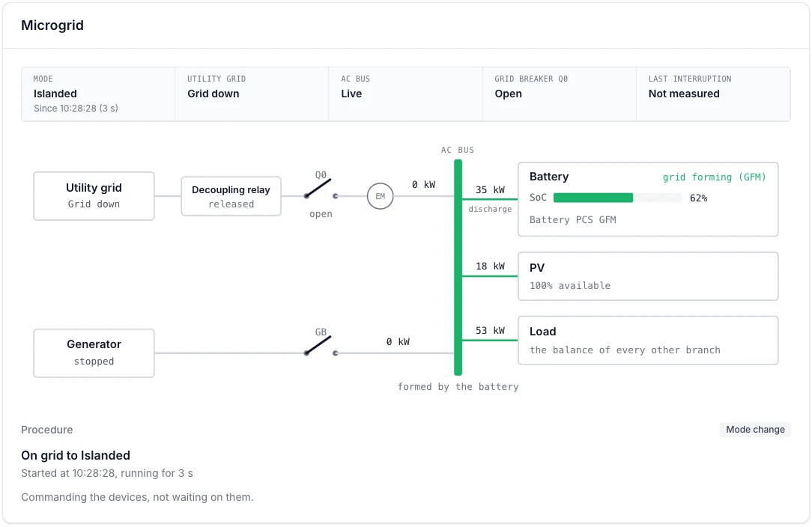Click the EM energy meter circle
The width and height of the screenshot is (812, 527).
[x=380, y=196]
